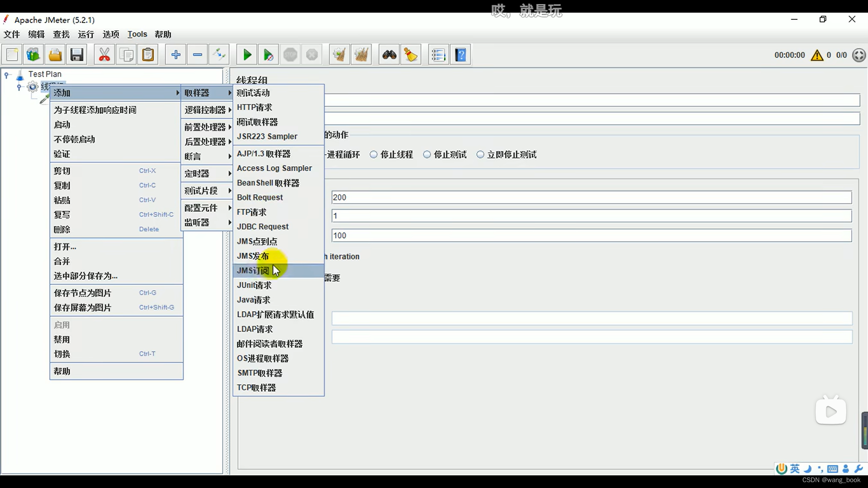Open the 运行 menu
This screenshot has width=868, height=488.
(x=86, y=34)
